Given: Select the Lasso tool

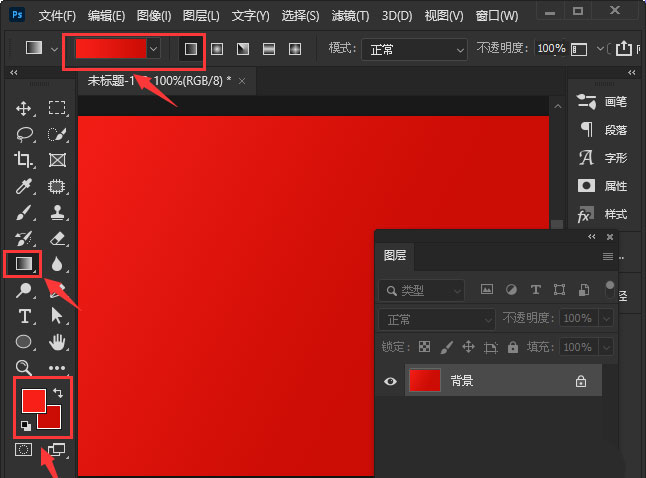Looking at the screenshot, I should coord(24,134).
